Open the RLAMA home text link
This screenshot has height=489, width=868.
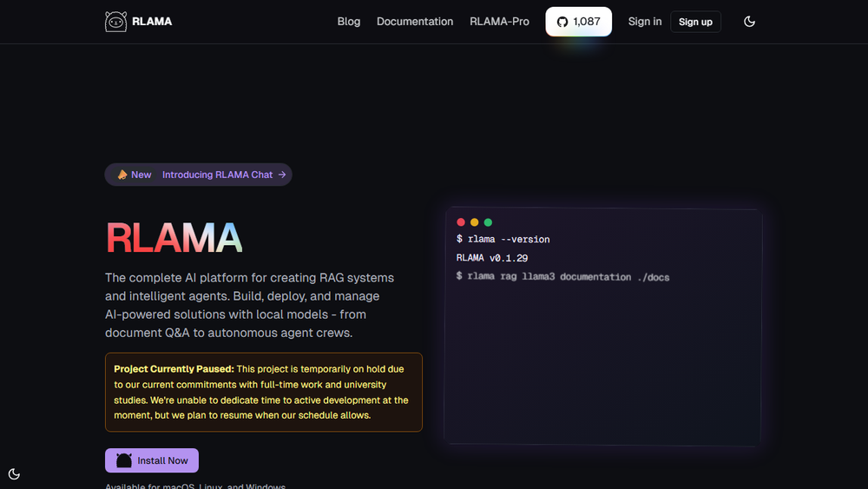(152, 22)
